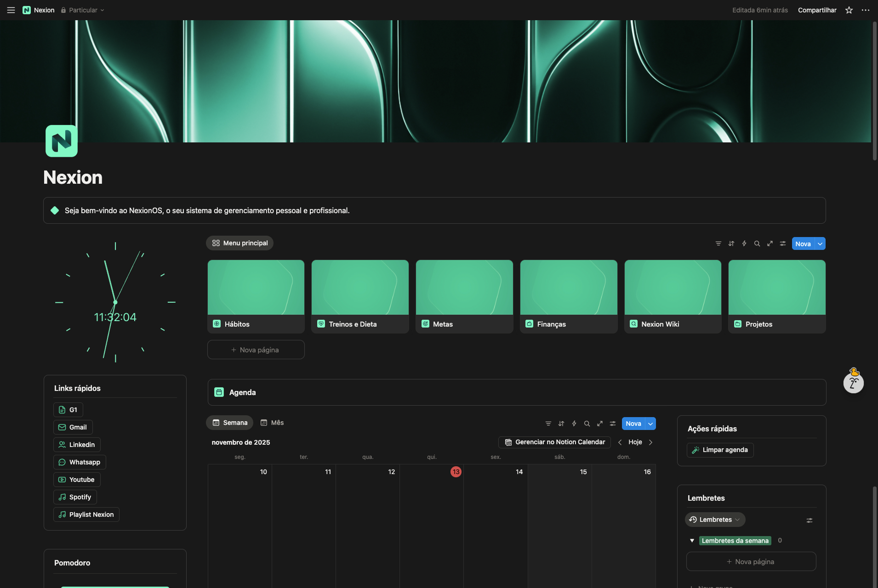Click the favorite star in the top bar
The image size is (878, 588).
coord(848,10)
